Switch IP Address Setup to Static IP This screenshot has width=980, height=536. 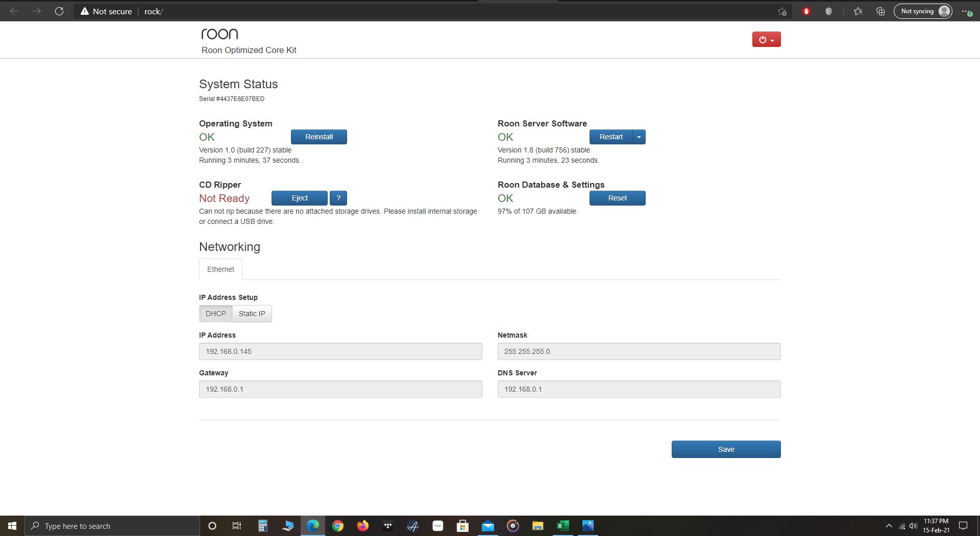(252, 314)
